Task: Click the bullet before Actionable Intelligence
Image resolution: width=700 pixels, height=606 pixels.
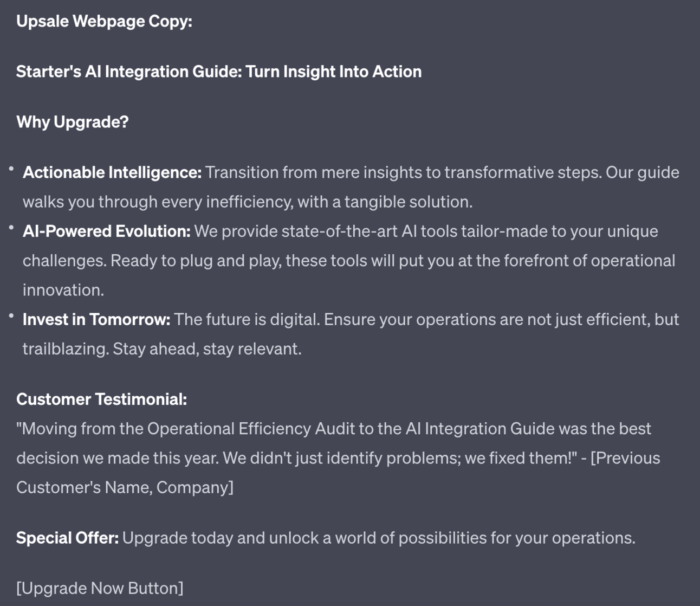Action: pyautogui.click(x=11, y=170)
